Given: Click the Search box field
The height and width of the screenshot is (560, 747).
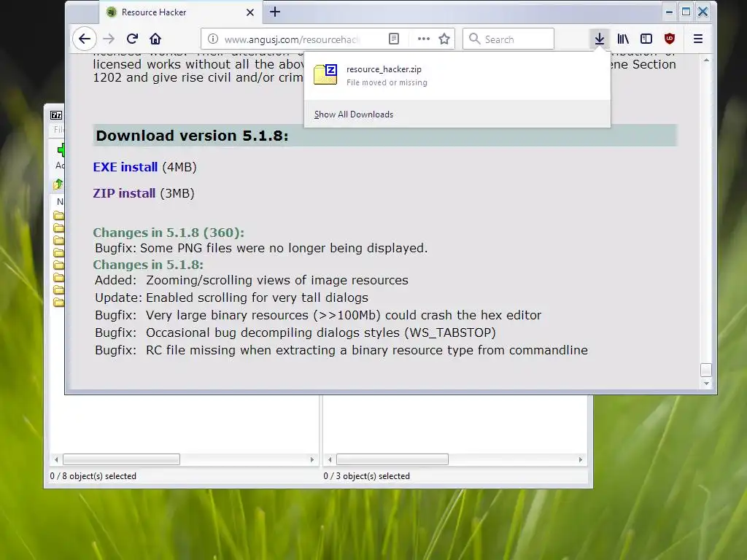Looking at the screenshot, I should [x=508, y=39].
